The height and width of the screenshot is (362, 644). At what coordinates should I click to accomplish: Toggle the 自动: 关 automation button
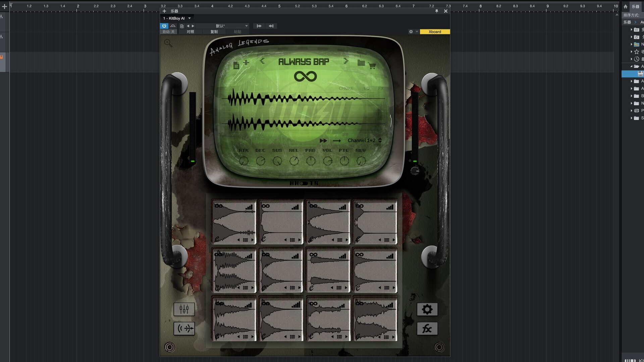point(168,32)
